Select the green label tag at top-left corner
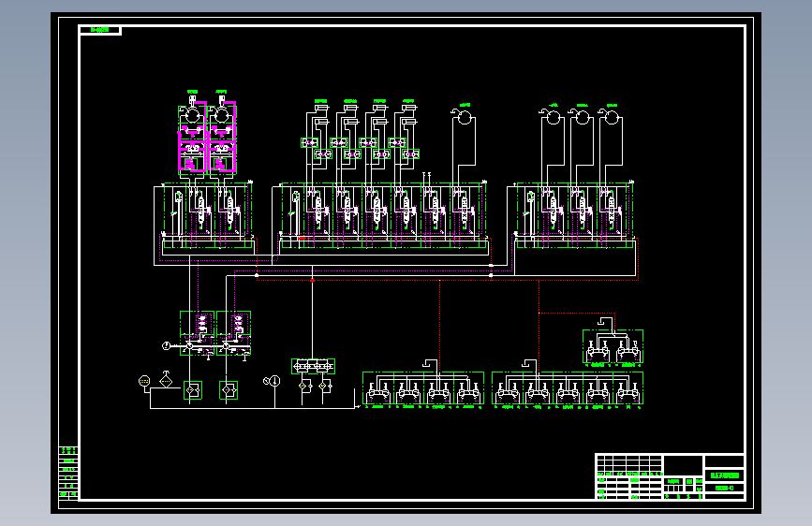This screenshot has height=526, width=812. 100,30
